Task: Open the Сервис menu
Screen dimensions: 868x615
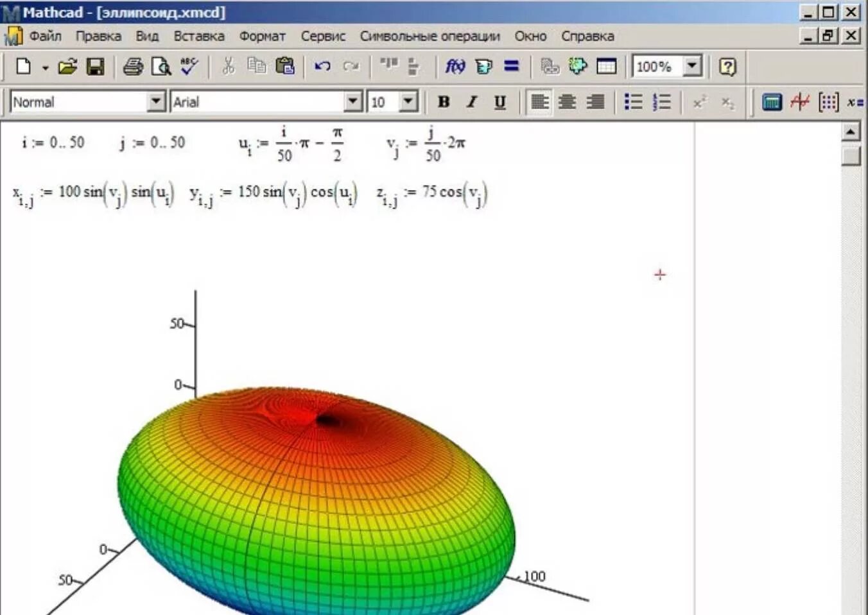Action: (x=323, y=36)
